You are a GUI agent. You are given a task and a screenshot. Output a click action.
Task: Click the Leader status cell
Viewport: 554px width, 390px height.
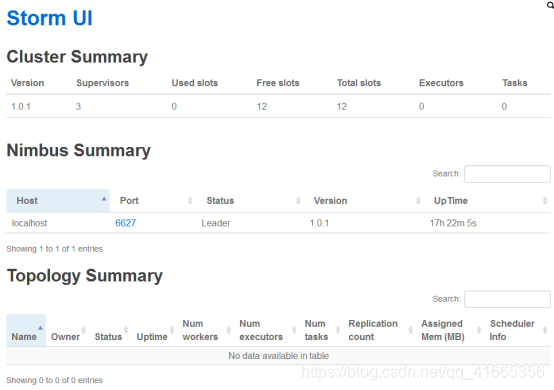pyautogui.click(x=216, y=223)
